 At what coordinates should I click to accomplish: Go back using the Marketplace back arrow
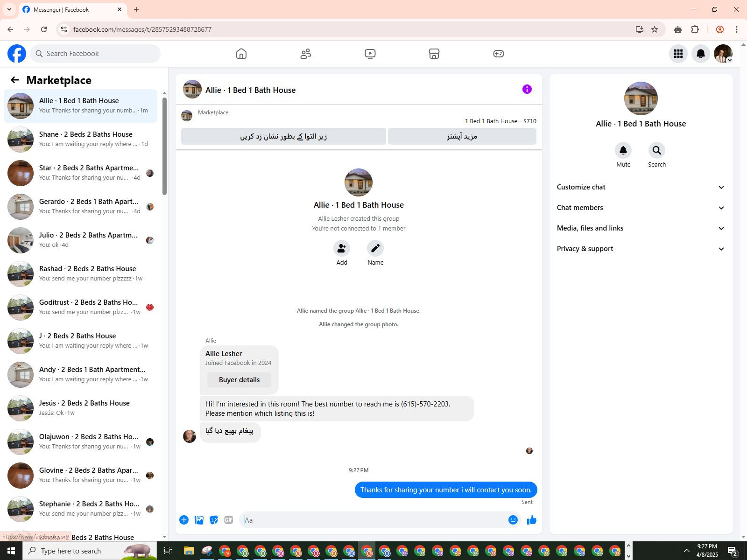(x=15, y=80)
